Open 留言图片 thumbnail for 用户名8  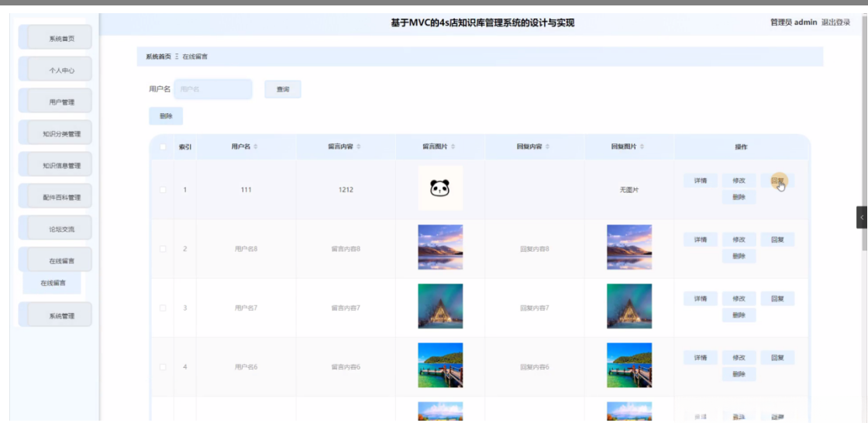[440, 247]
